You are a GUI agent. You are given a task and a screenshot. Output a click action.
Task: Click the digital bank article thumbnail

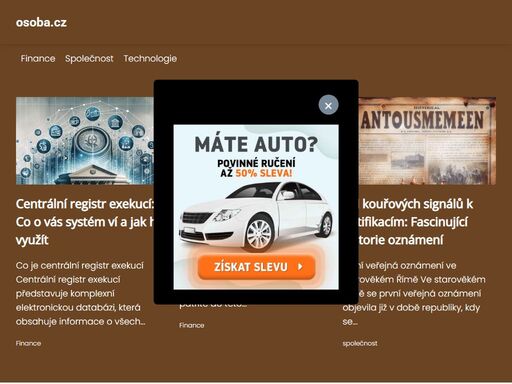click(x=85, y=141)
